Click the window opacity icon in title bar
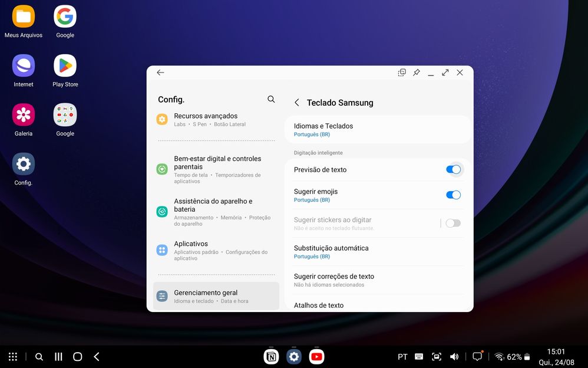 click(402, 73)
